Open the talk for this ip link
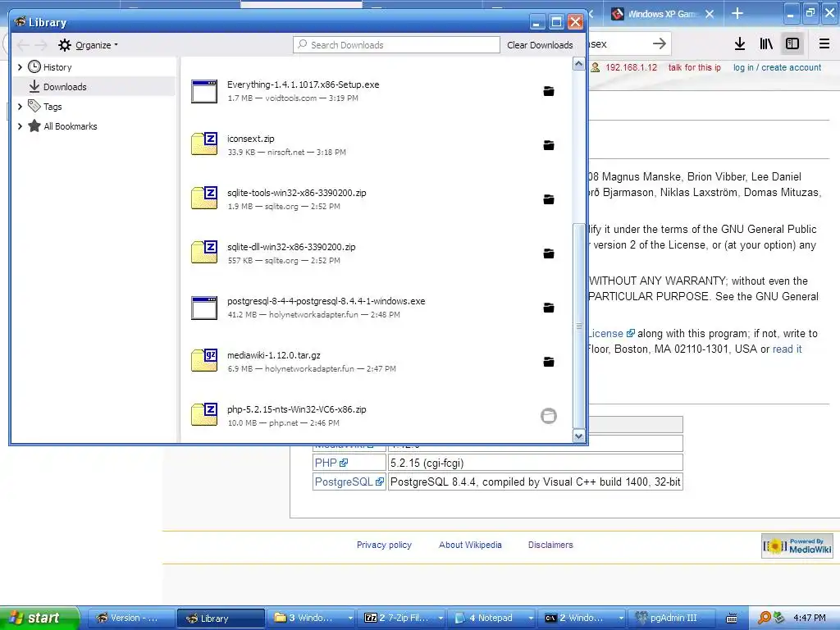This screenshot has width=840, height=630. (x=694, y=67)
